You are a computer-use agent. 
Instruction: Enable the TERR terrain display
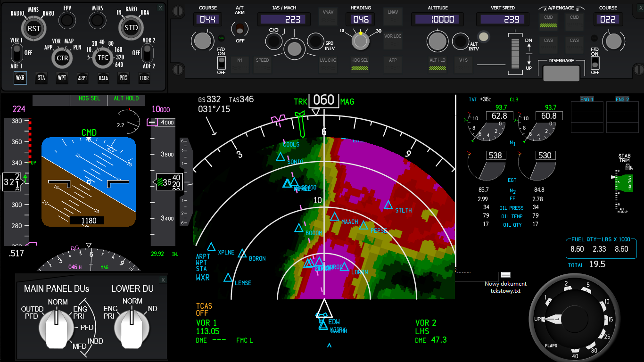click(144, 78)
